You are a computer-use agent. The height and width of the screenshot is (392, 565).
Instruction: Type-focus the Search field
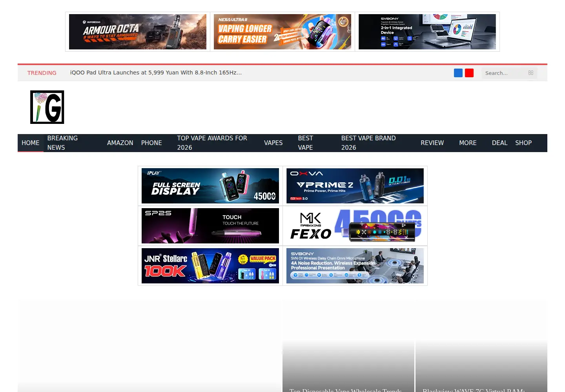[509, 73]
